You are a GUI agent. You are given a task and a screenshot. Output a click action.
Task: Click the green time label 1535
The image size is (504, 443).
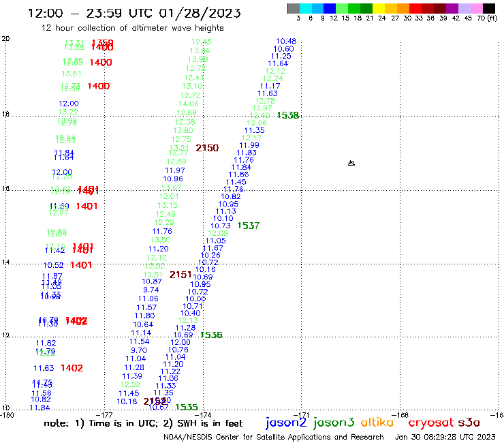click(x=187, y=407)
